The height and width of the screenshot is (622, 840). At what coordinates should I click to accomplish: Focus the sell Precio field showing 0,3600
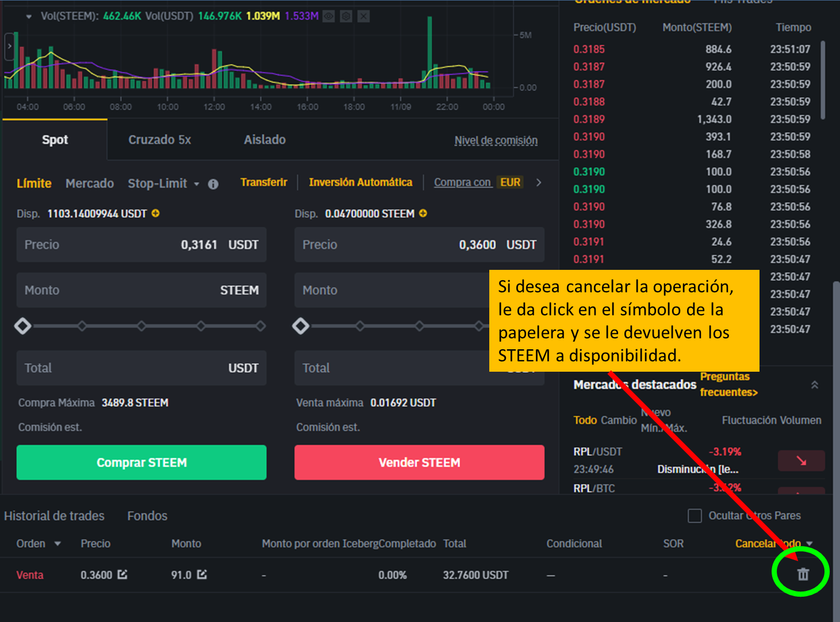[x=419, y=245]
